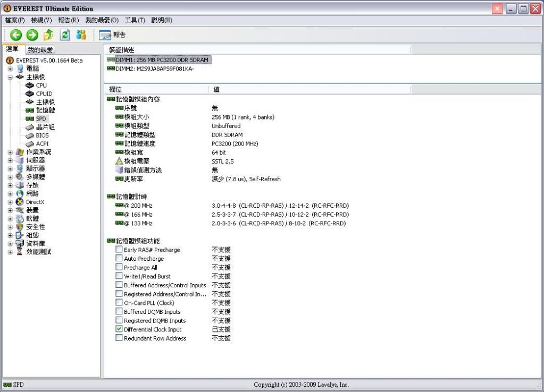Open the 檢視(V) view menu
This screenshot has height=392, width=544.
41,20
